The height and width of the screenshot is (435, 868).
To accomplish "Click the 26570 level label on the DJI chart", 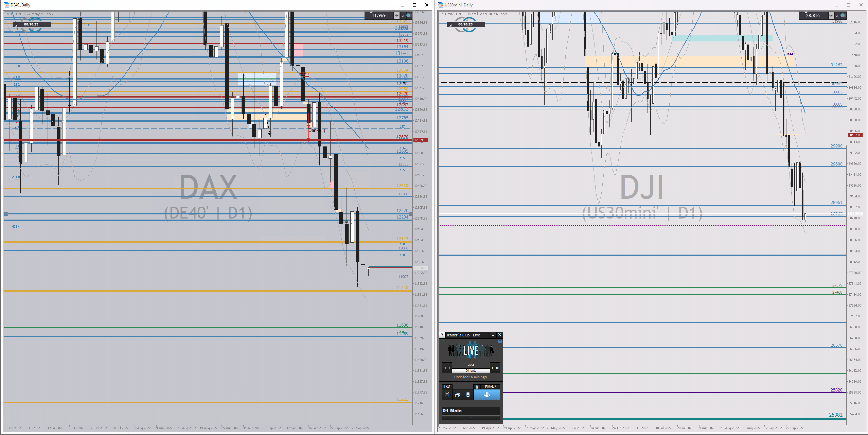I will click(836, 345).
